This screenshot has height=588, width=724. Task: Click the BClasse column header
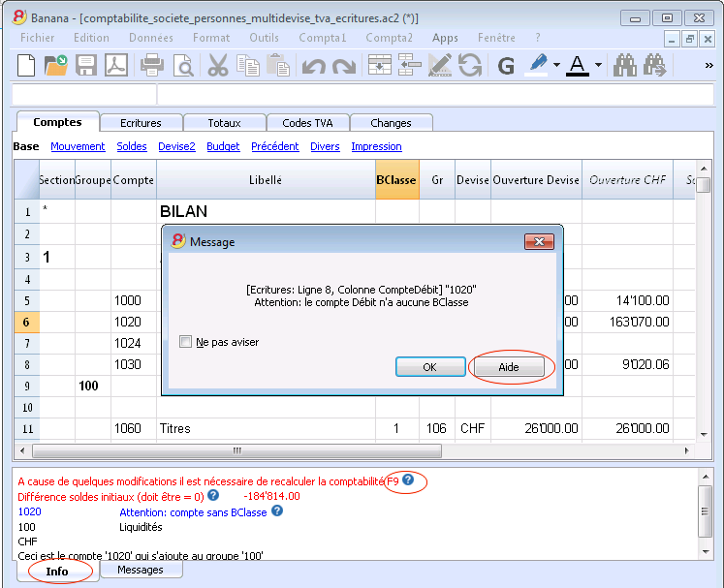click(x=397, y=179)
